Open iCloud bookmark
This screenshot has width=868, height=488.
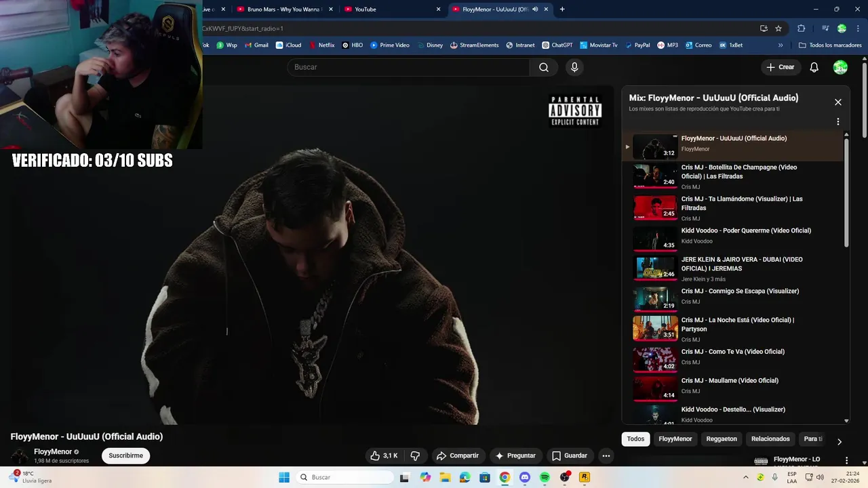coord(288,45)
